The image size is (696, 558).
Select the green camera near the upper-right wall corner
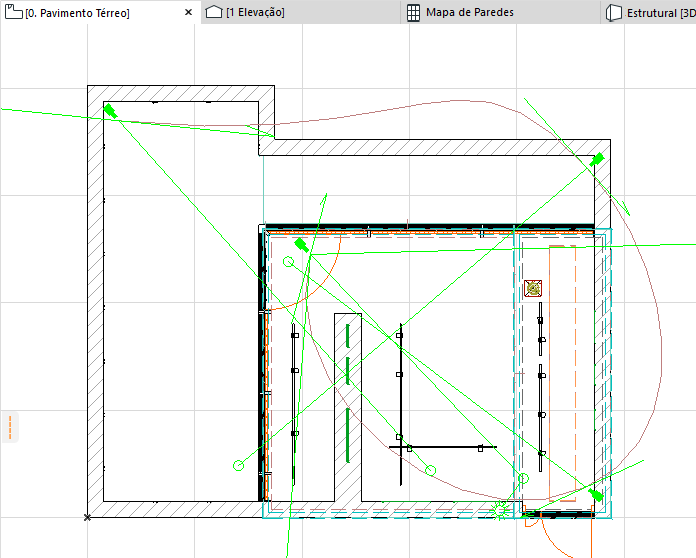[x=597, y=159]
